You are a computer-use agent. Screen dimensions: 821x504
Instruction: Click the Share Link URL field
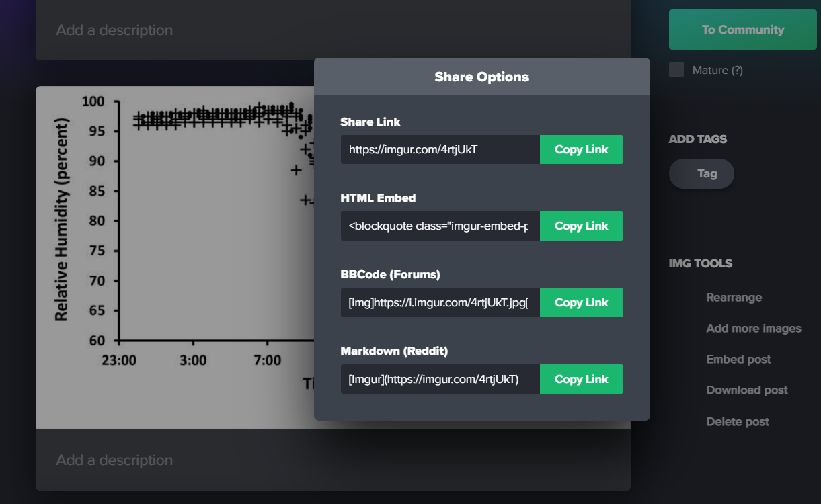440,149
